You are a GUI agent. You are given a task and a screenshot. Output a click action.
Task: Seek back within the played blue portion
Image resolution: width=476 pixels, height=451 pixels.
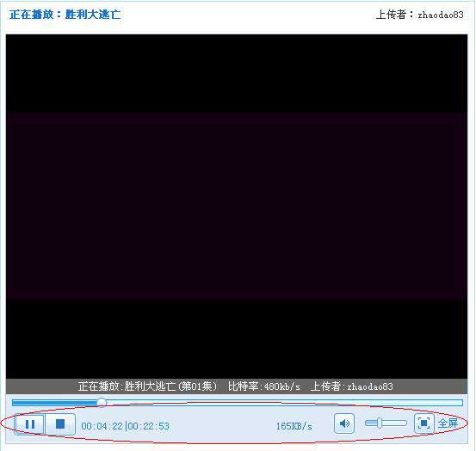click(54, 403)
